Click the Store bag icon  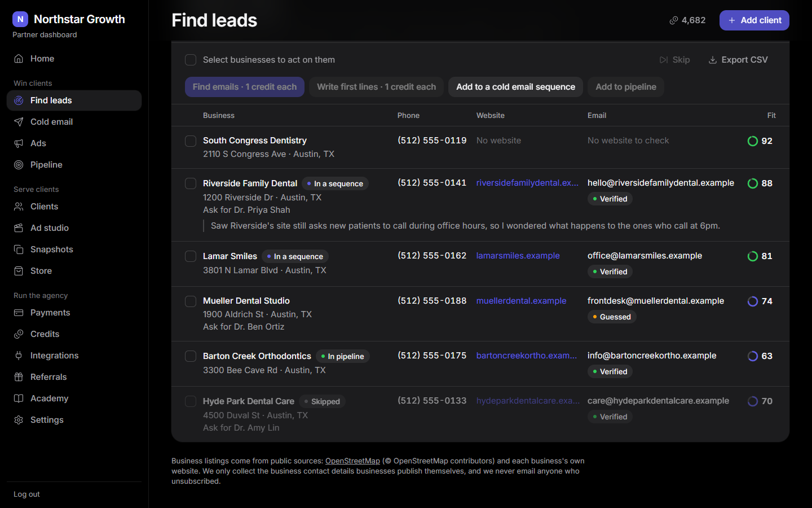coord(19,271)
